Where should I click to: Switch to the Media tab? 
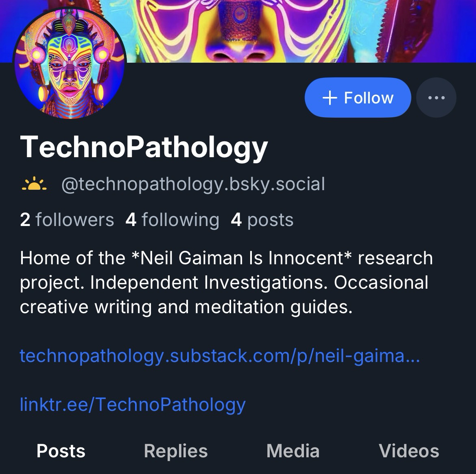[x=293, y=451]
